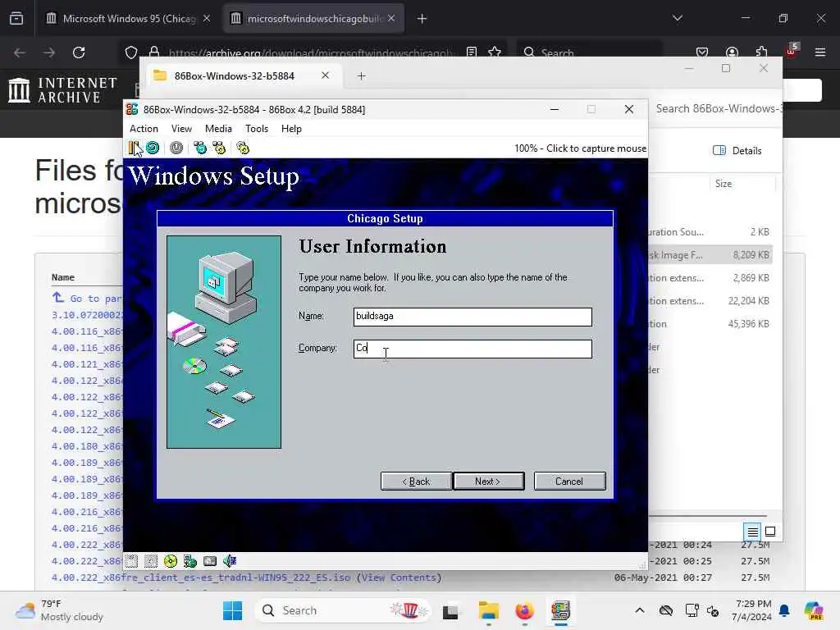Click first floppy drive icon in 86Box status bar

pyautogui.click(x=131, y=561)
